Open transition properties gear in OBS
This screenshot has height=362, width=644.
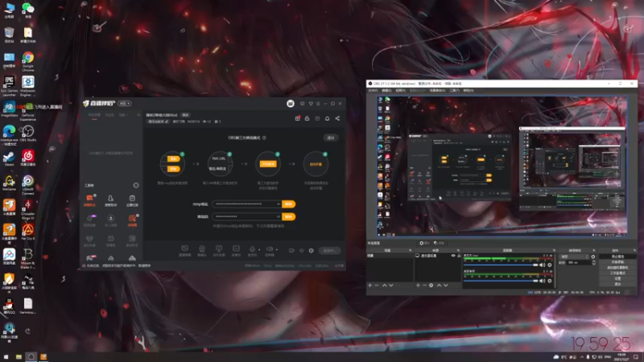[592, 257]
